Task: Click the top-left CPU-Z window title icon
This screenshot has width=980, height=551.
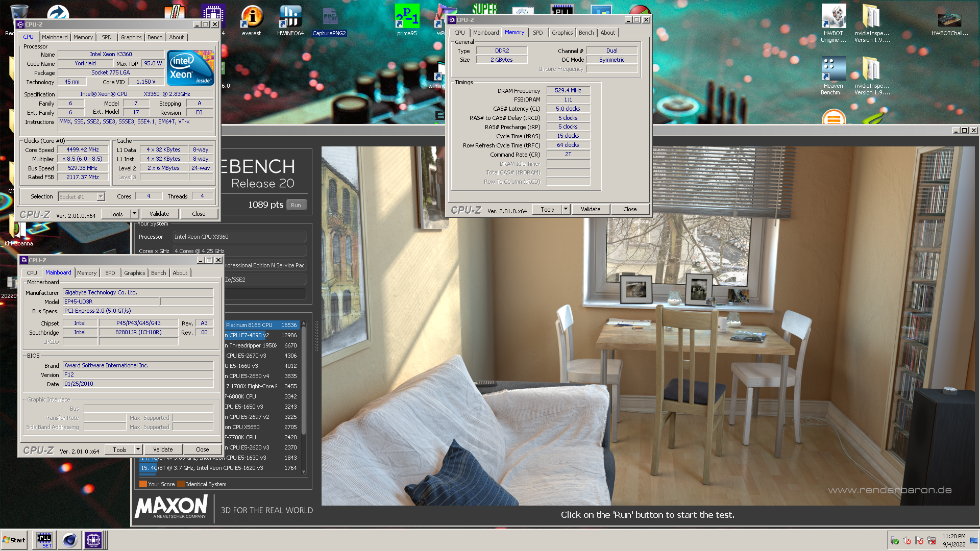Action: [x=20, y=24]
